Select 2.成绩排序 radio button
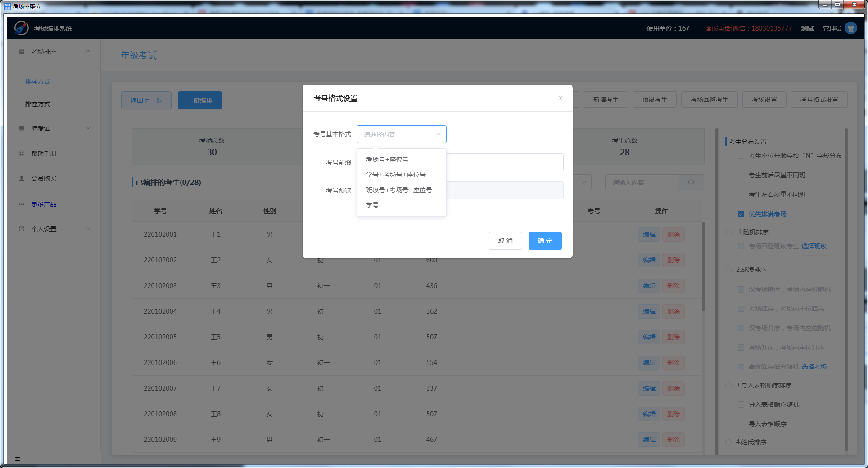 pos(728,270)
